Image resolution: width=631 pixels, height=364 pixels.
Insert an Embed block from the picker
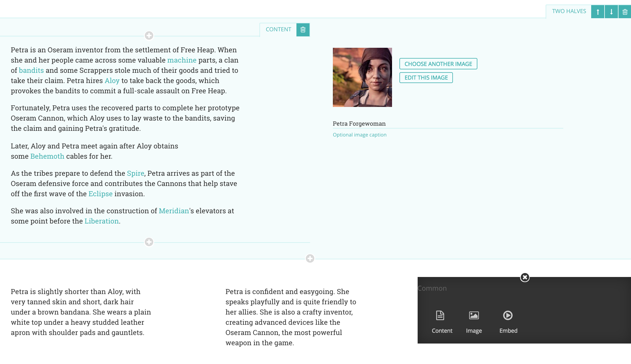click(508, 322)
